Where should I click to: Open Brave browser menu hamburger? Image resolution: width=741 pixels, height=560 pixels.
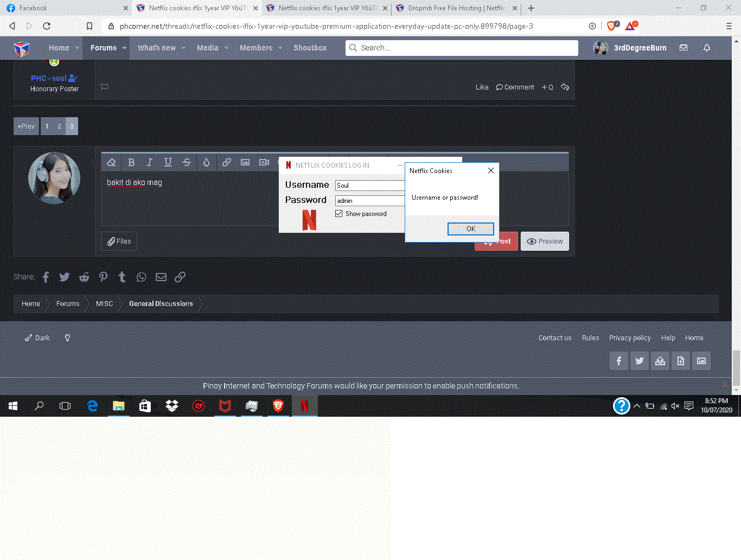pos(729,26)
